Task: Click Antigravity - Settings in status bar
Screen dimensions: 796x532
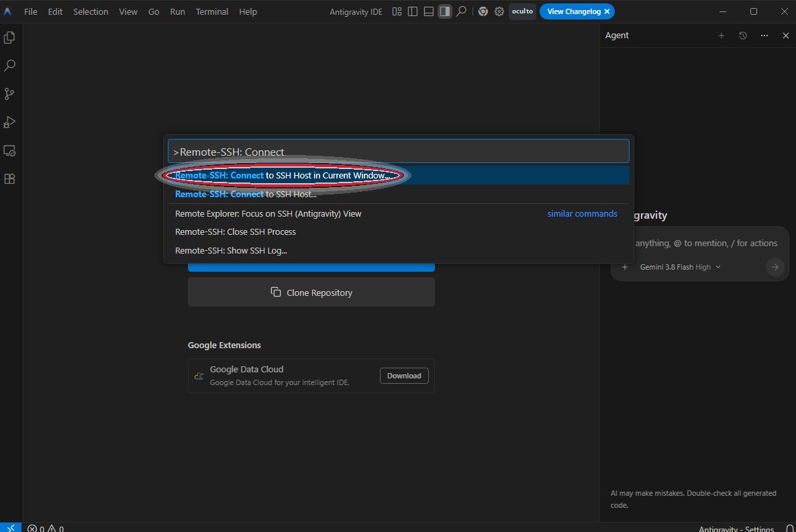Action: pos(736,529)
